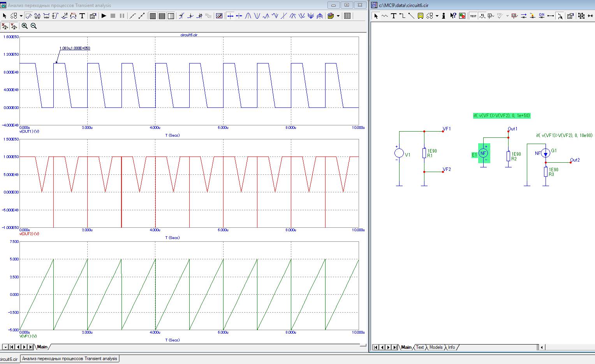Choose Component mode resistor icon
The image size is (595, 364).
385,16
